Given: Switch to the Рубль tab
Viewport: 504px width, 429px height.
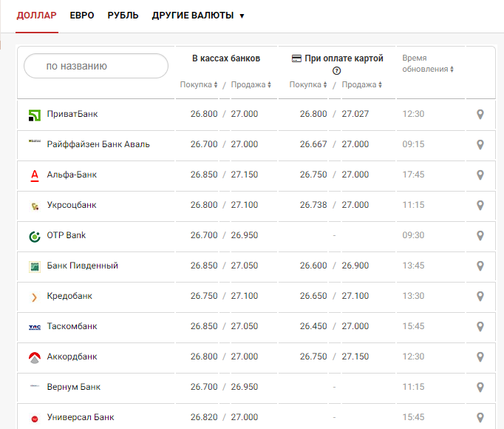Looking at the screenshot, I should [x=123, y=16].
